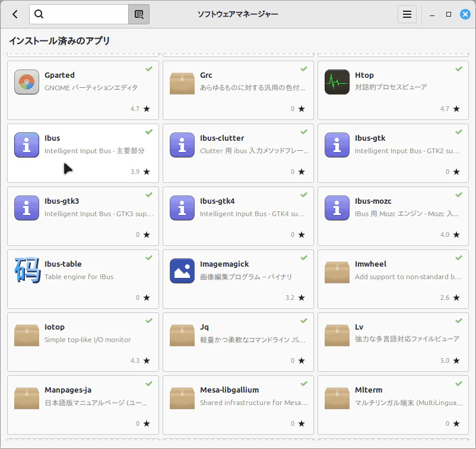Click the Ibus-gtk4 info icon
This screenshot has width=476, height=449.
coord(182,208)
